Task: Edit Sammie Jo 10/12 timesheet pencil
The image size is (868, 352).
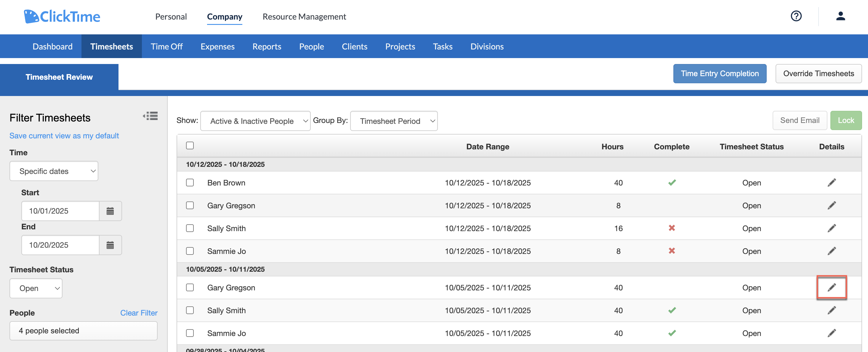Action: pyautogui.click(x=832, y=251)
